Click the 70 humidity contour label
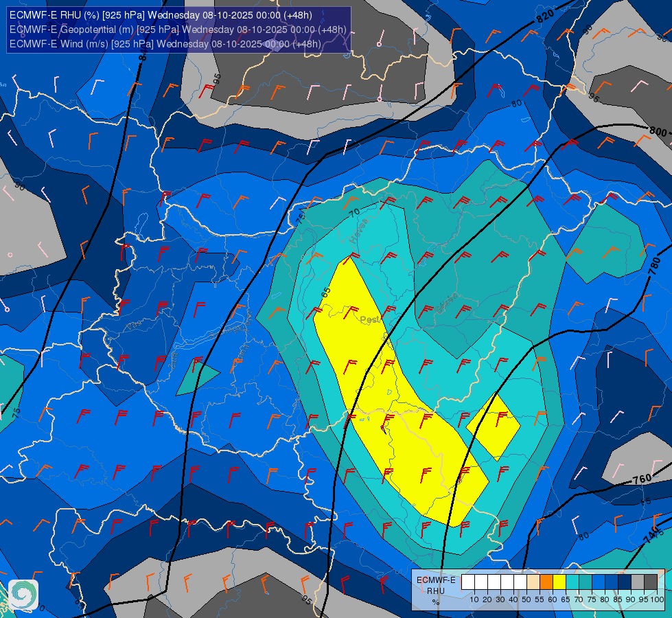The width and height of the screenshot is (672, 618). (354, 212)
